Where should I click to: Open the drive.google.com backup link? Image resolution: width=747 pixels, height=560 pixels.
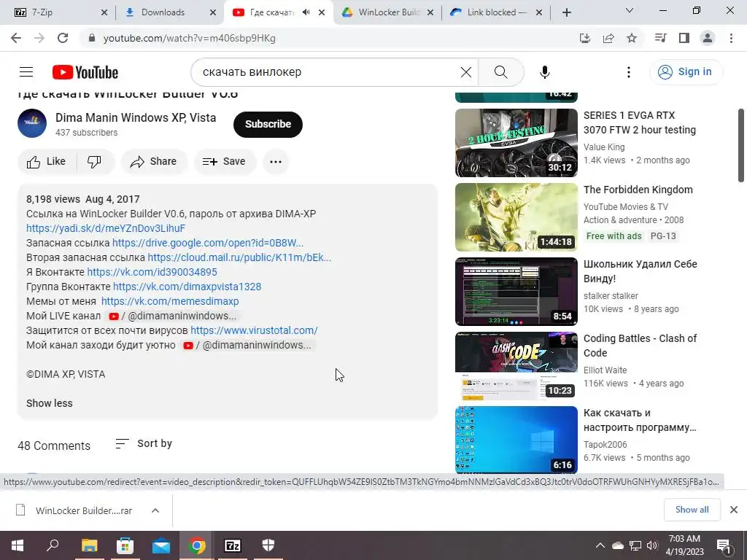click(x=208, y=243)
